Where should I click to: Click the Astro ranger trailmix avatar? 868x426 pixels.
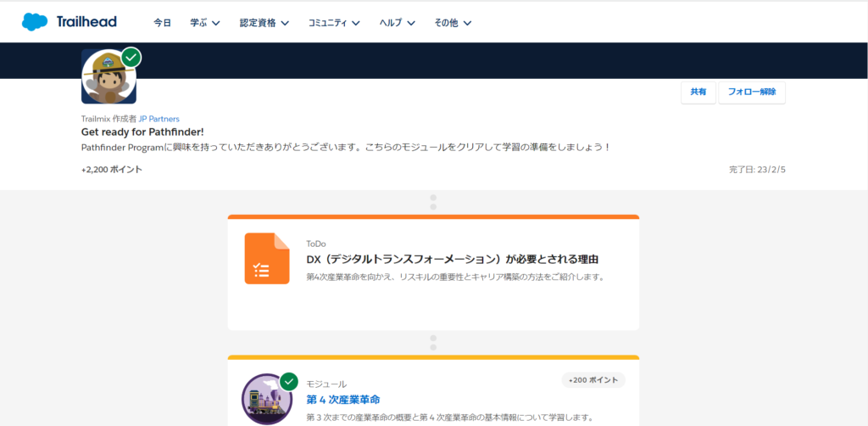[x=108, y=76]
